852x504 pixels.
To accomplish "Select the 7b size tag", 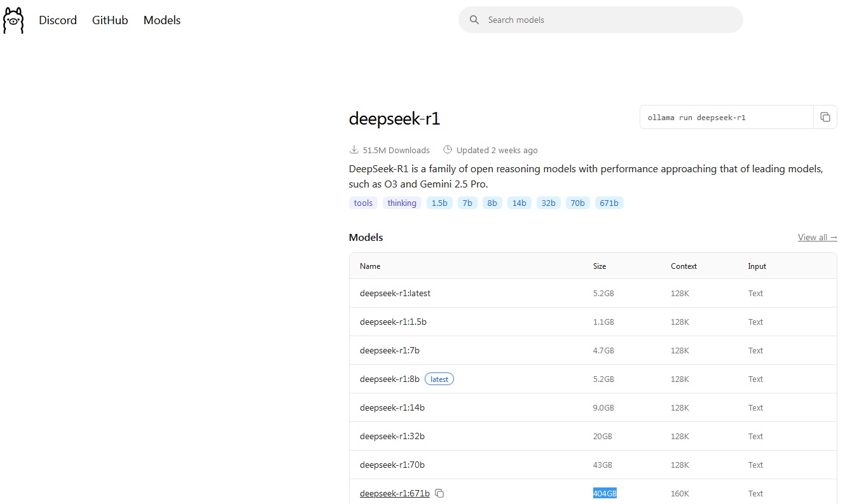I will [x=467, y=203].
